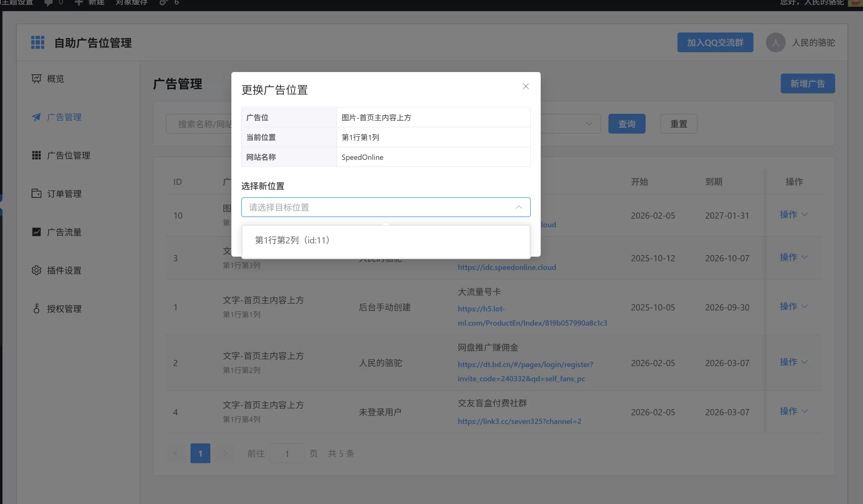Click the SpeedOnline value in dialog
863x504 pixels.
click(362, 157)
